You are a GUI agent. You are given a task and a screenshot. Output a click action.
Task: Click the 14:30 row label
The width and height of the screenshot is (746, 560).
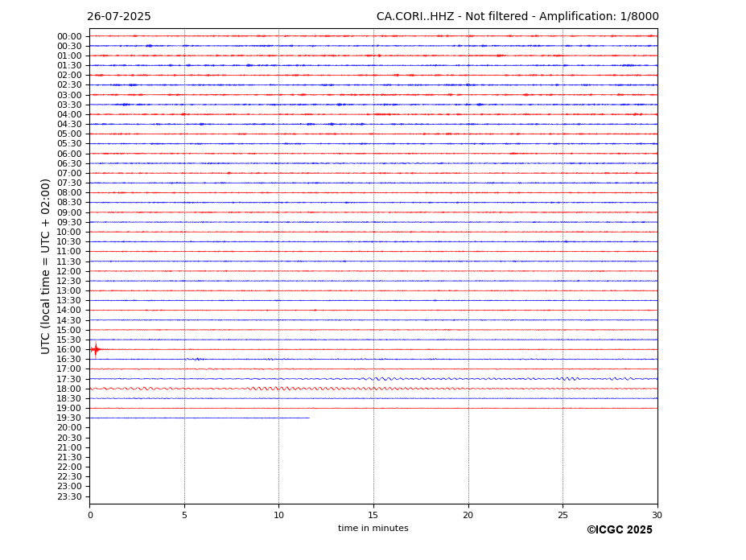(69, 320)
